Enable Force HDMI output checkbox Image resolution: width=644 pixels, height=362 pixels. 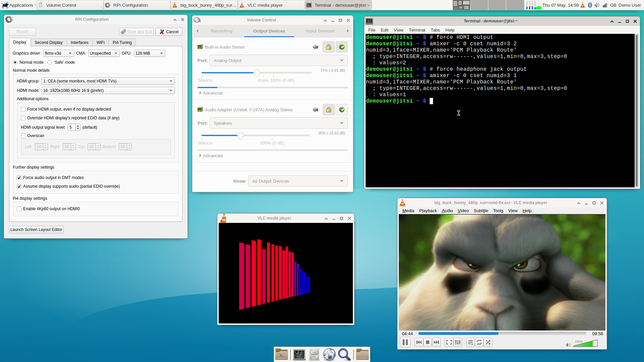pos(23,109)
